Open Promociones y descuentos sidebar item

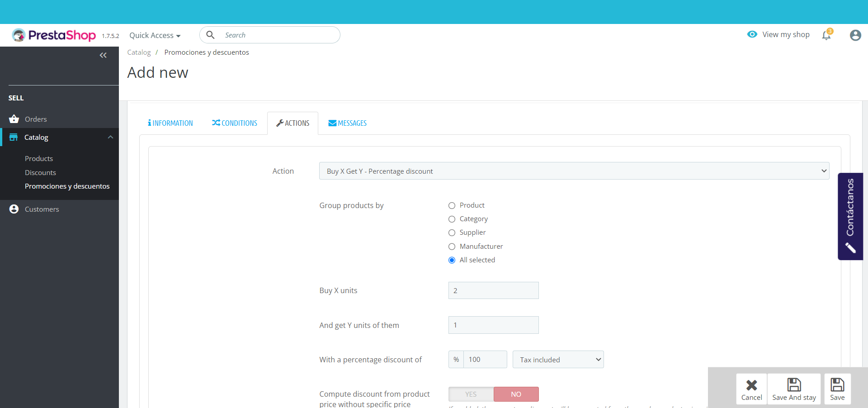pos(67,186)
